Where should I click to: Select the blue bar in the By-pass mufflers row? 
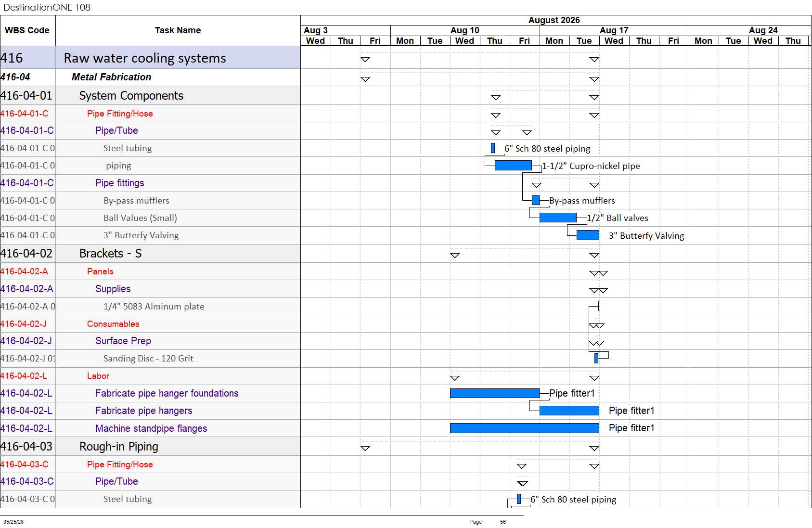(x=536, y=200)
